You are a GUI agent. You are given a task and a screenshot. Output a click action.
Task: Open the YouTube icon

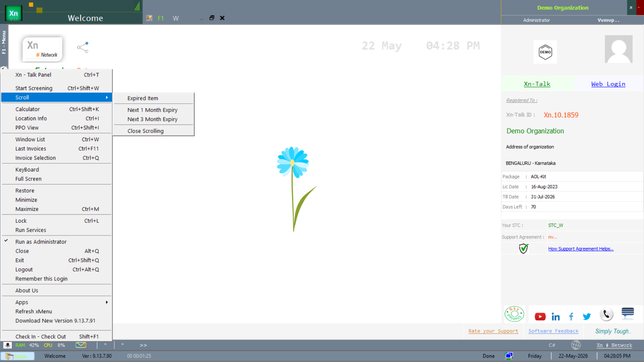(x=540, y=316)
